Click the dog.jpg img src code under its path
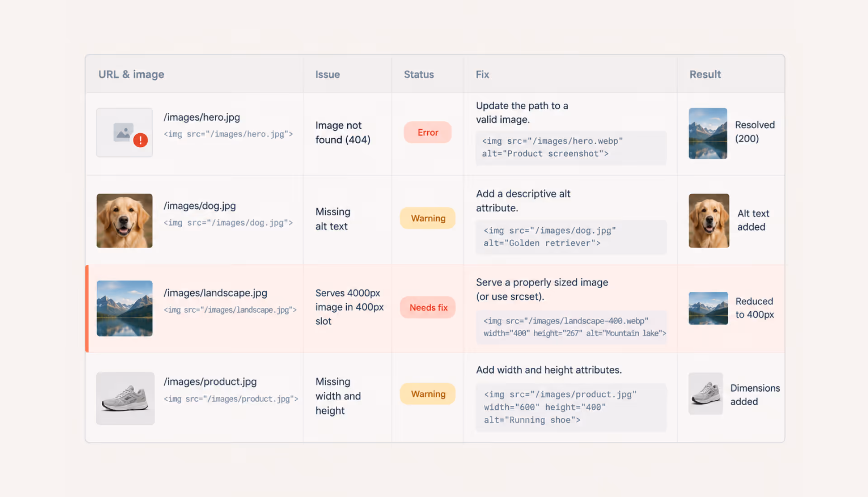This screenshot has width=868, height=497. pos(228,223)
